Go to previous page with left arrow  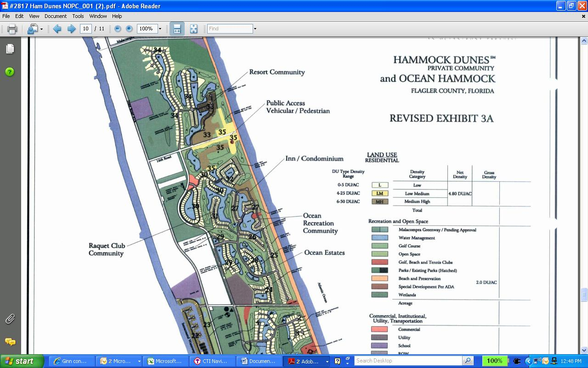coord(57,29)
